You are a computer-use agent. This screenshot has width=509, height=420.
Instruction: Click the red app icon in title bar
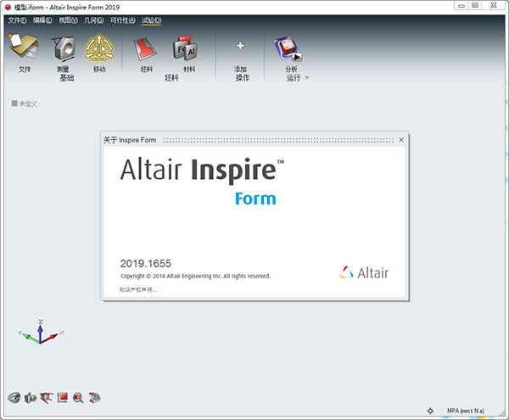[8, 7]
